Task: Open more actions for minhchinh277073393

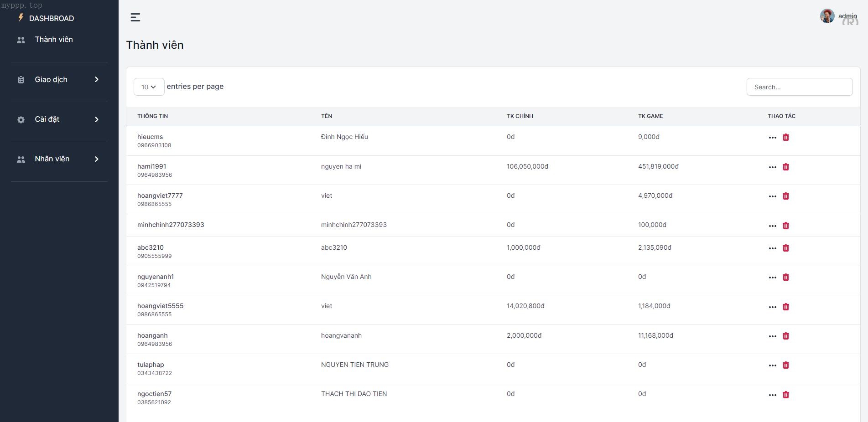Action: (772, 226)
